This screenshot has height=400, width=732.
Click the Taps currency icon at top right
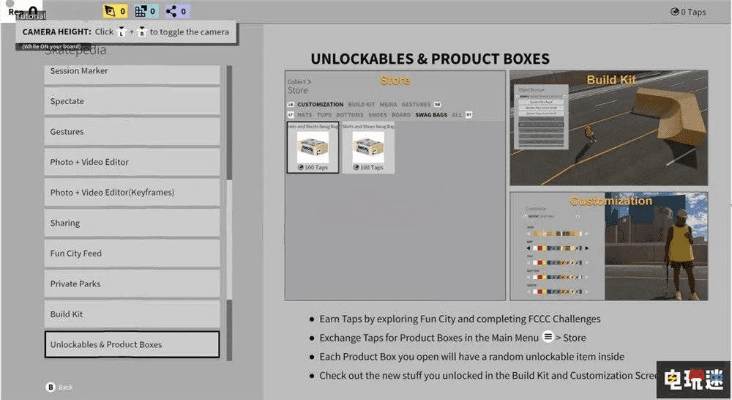[x=675, y=12]
